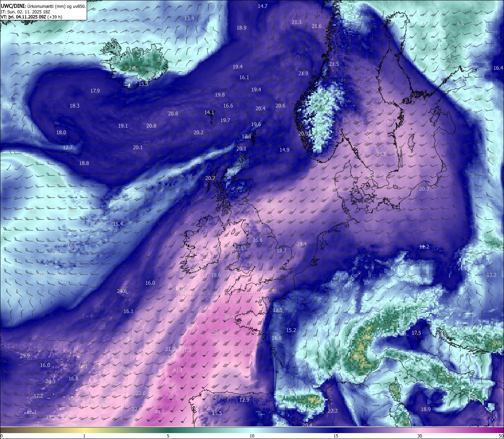Image resolution: width=504 pixels, height=439 pixels.
Task: Click the 17.2 value label
Action: coord(38,396)
